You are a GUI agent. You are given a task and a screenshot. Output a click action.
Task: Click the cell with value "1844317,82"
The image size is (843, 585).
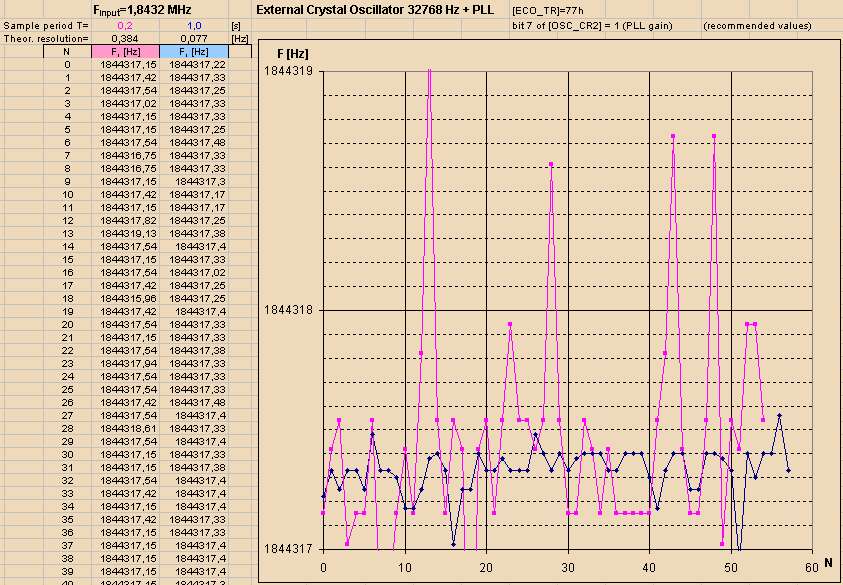tap(125, 220)
